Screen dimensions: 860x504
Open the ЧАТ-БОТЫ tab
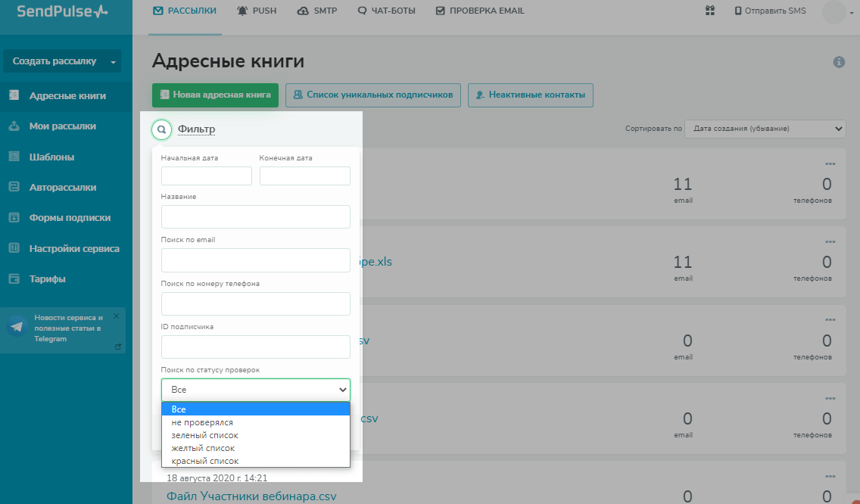pyautogui.click(x=385, y=11)
